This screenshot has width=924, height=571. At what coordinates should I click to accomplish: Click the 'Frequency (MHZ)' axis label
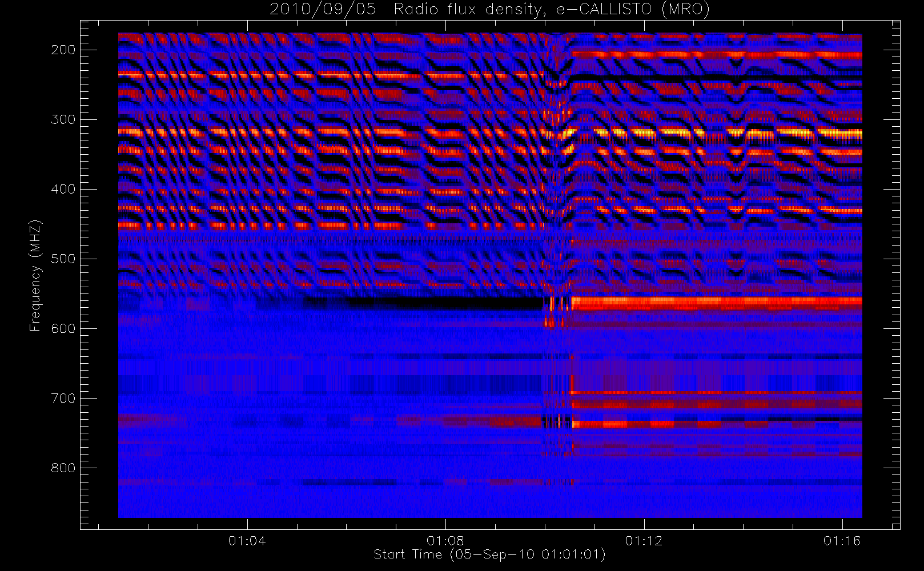pyautogui.click(x=35, y=275)
